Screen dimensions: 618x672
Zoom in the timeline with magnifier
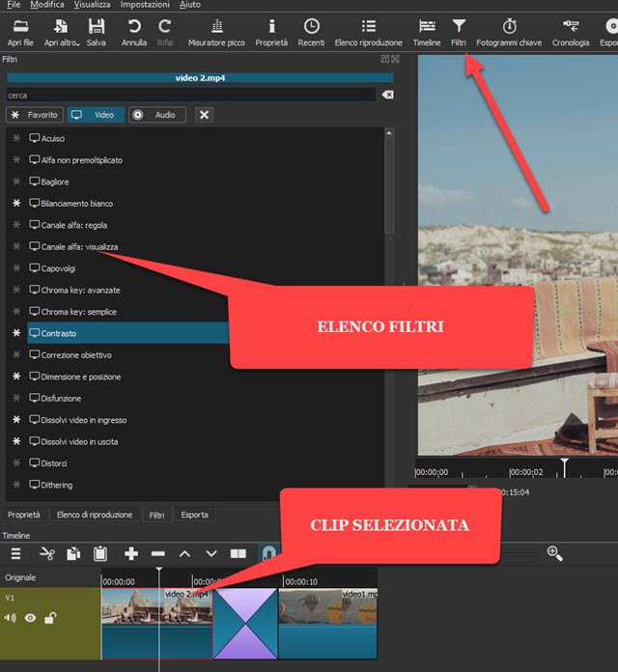pos(554,553)
